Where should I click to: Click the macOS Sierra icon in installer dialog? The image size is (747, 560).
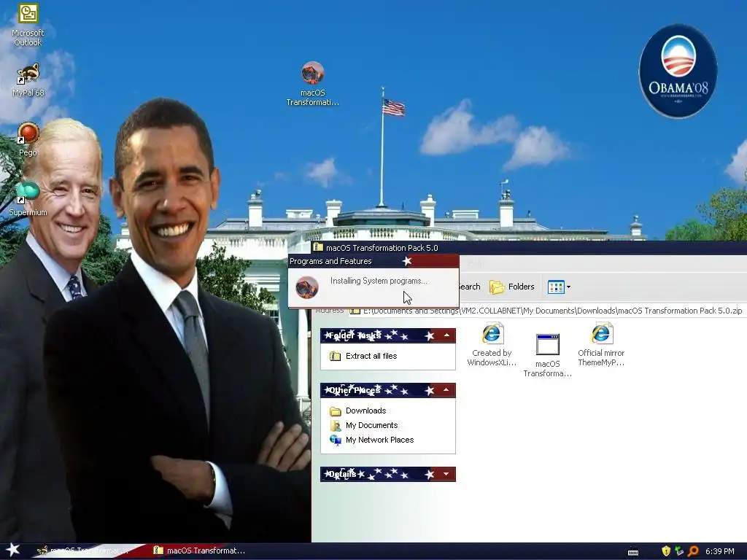point(307,287)
